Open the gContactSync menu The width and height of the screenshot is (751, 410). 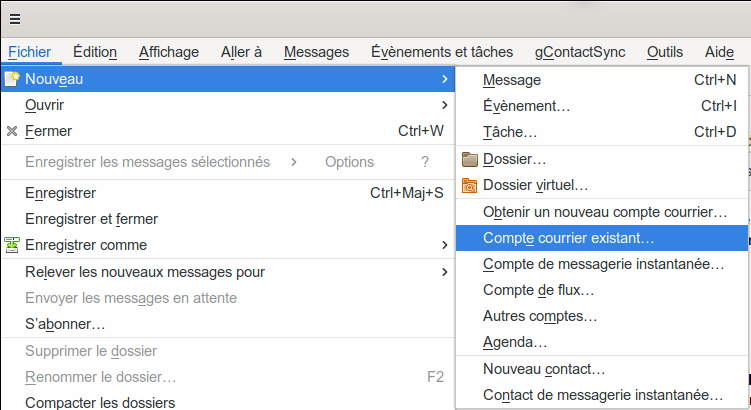coord(579,52)
